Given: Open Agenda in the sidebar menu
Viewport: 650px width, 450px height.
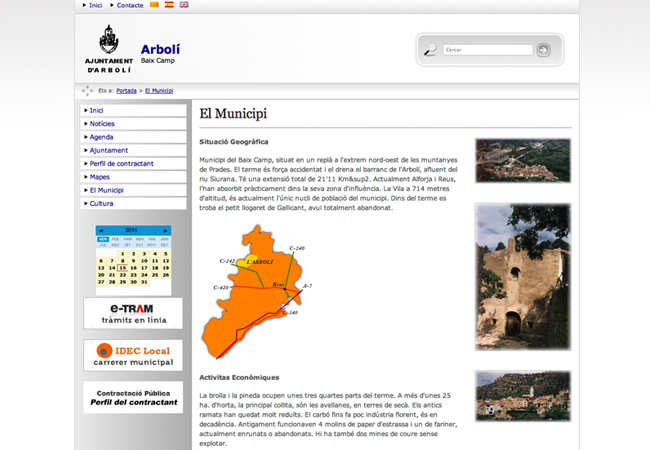Looking at the screenshot, I should (x=133, y=137).
